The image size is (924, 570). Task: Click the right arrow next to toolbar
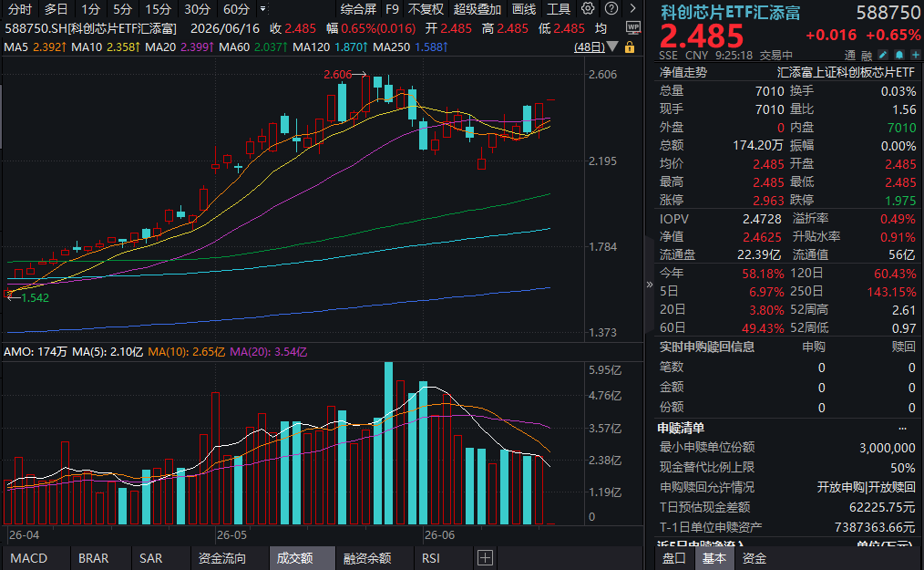coord(633,9)
